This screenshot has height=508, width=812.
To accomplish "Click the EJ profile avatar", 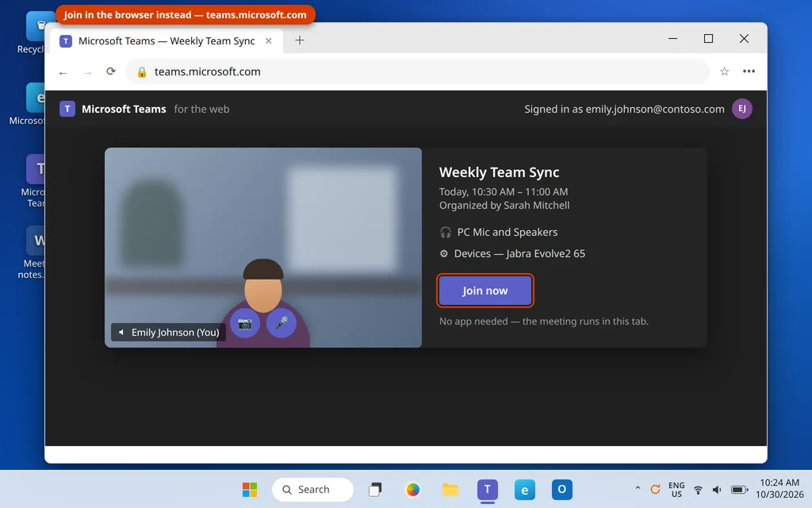I will [741, 109].
